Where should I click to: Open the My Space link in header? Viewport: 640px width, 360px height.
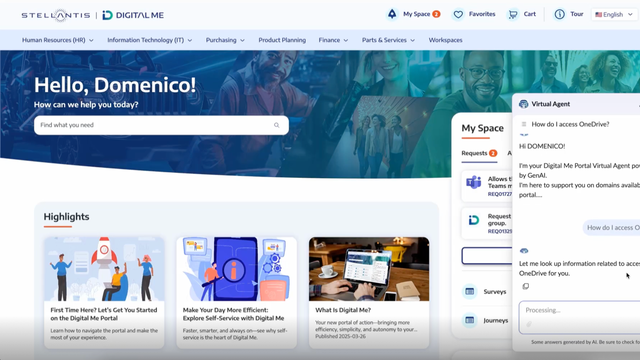[416, 14]
